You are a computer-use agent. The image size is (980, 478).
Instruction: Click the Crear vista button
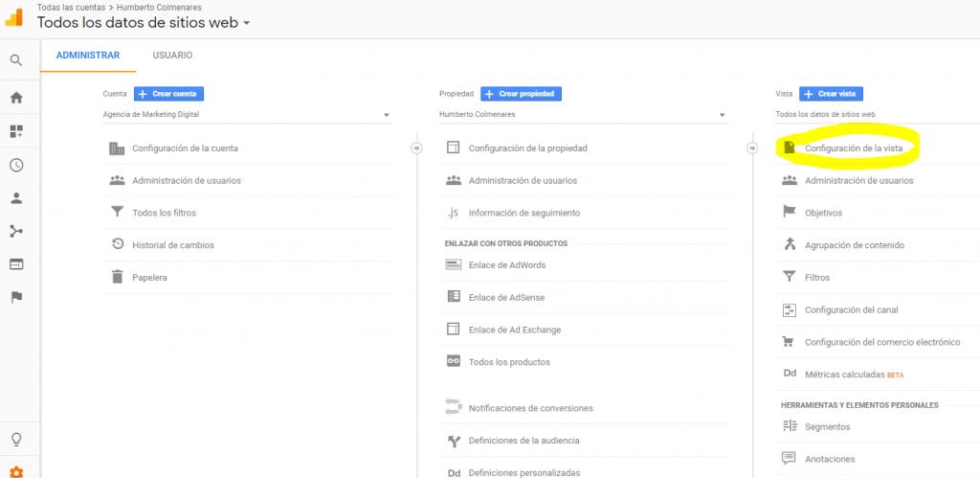[831, 94]
